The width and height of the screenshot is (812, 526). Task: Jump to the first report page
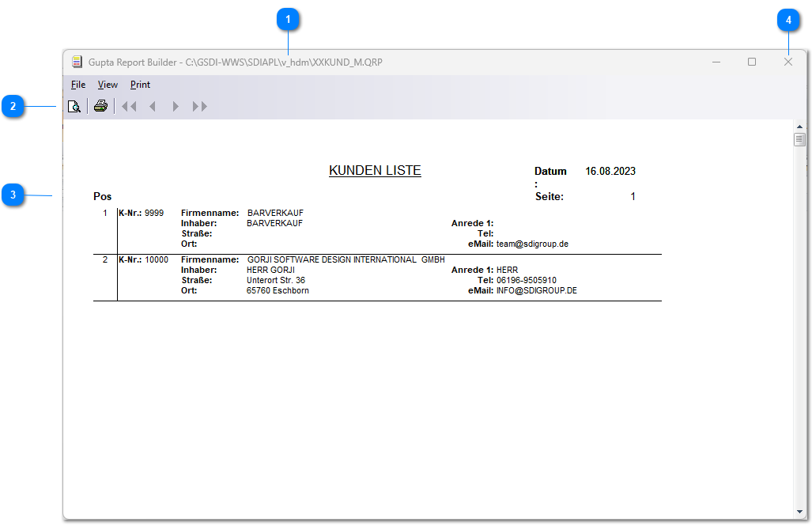point(129,106)
